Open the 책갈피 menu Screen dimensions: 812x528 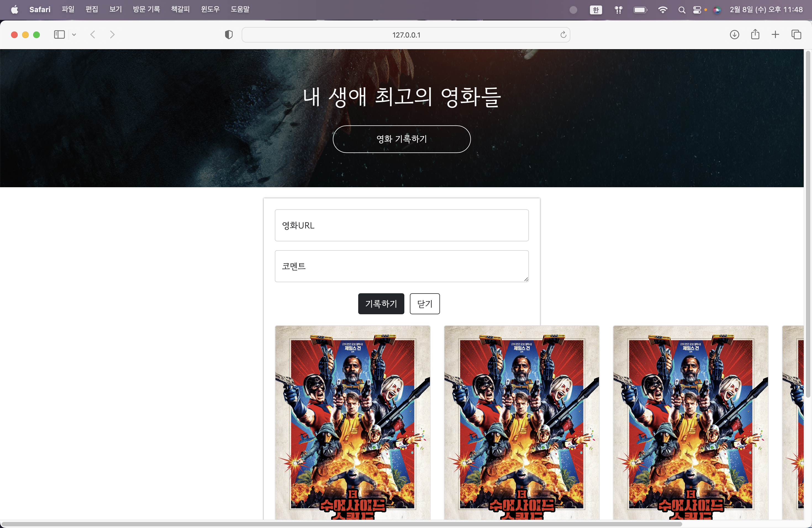(x=180, y=10)
